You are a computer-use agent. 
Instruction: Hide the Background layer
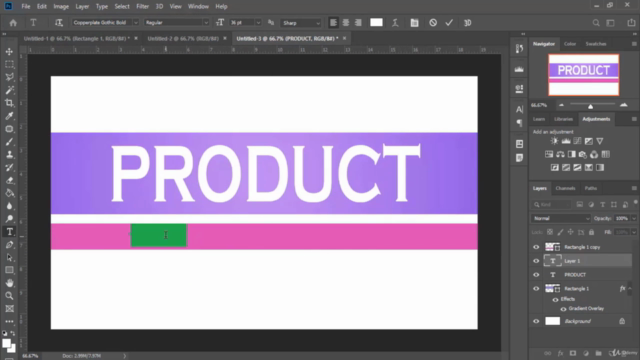[536, 321]
